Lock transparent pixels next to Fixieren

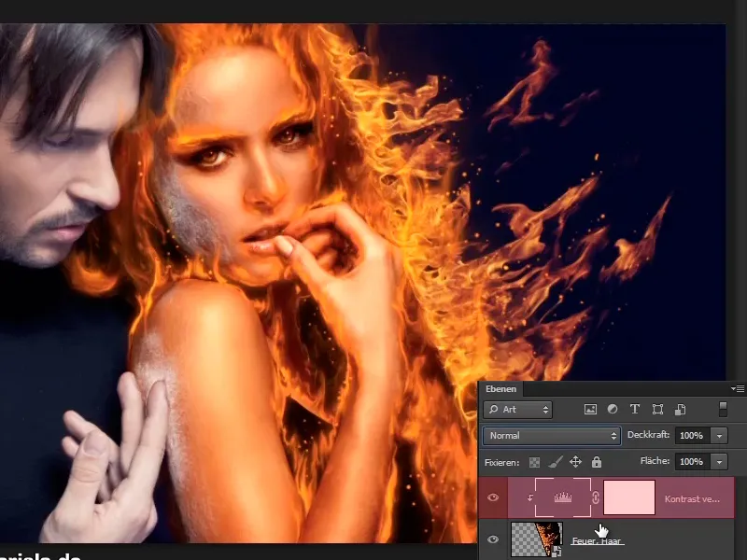[x=534, y=462]
